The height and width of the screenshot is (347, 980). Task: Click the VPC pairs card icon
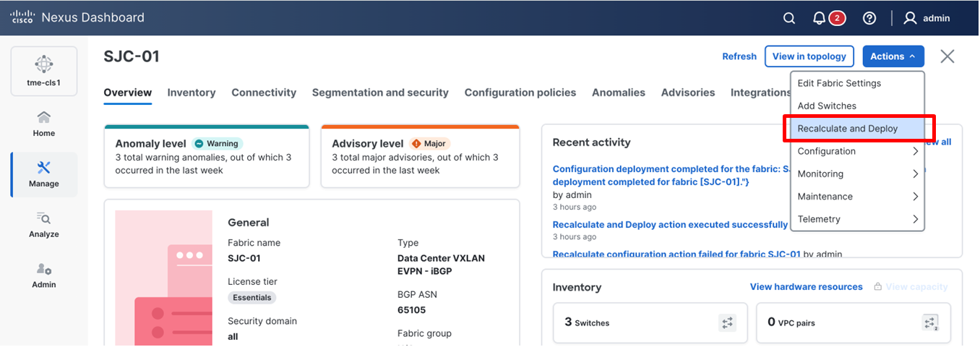pos(931,322)
